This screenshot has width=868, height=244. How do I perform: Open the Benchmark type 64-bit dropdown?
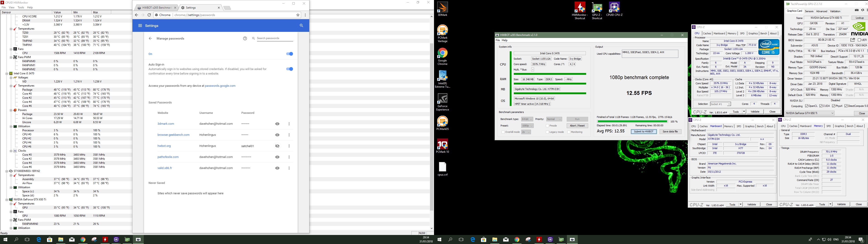(x=527, y=119)
